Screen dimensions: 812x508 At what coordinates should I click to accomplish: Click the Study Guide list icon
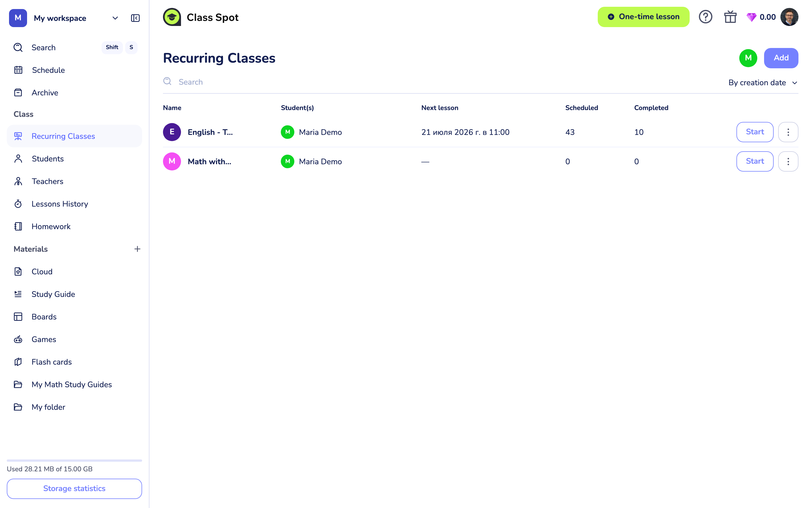pos(18,294)
